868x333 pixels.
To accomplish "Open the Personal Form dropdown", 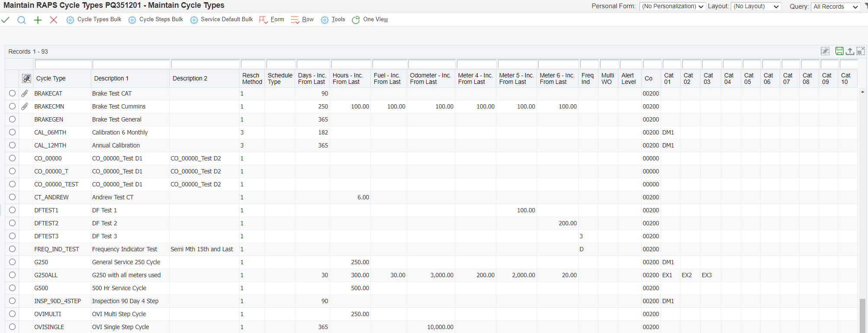I will click(x=672, y=6).
